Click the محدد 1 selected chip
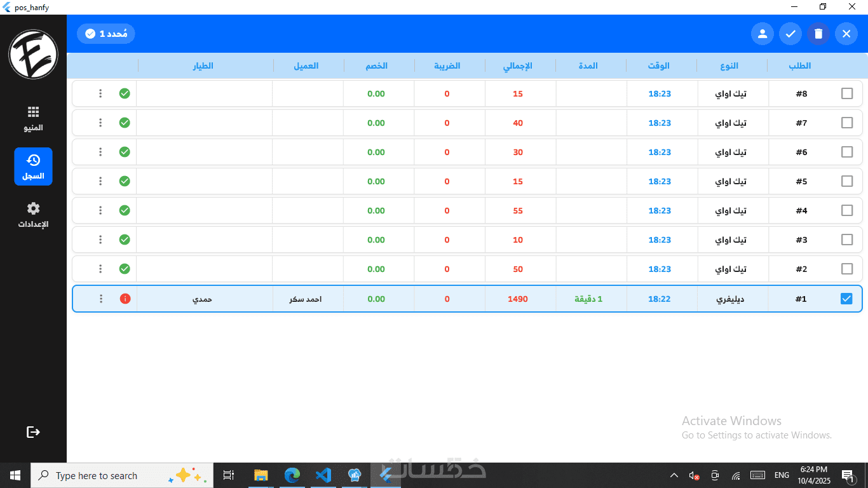868x488 pixels. (x=106, y=34)
